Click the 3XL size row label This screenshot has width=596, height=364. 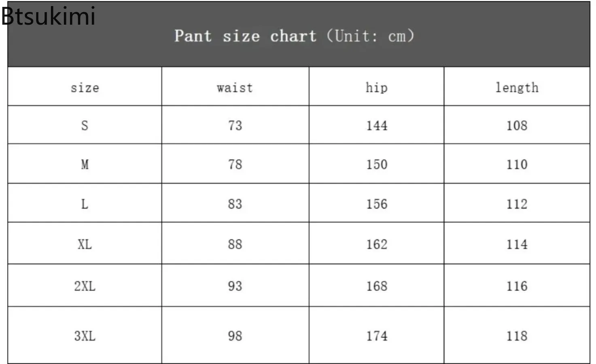[85, 336]
